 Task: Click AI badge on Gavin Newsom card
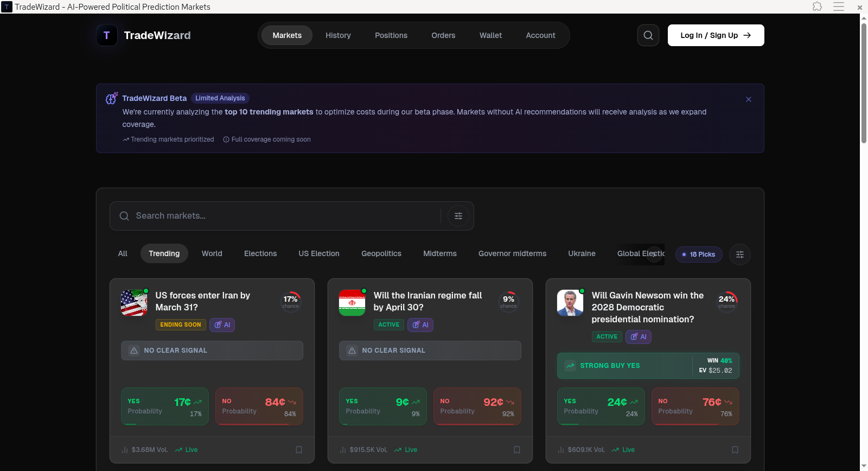coord(639,337)
